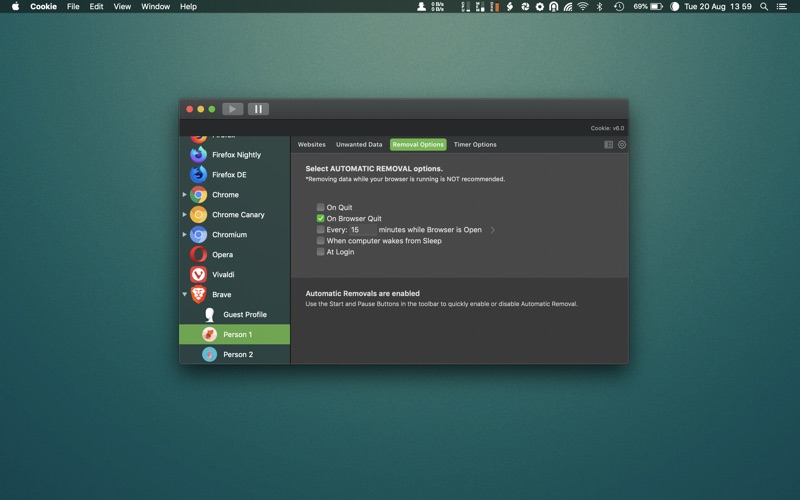Expand the Chromium disclosure triangle
This screenshot has height=500, width=800.
(185, 235)
